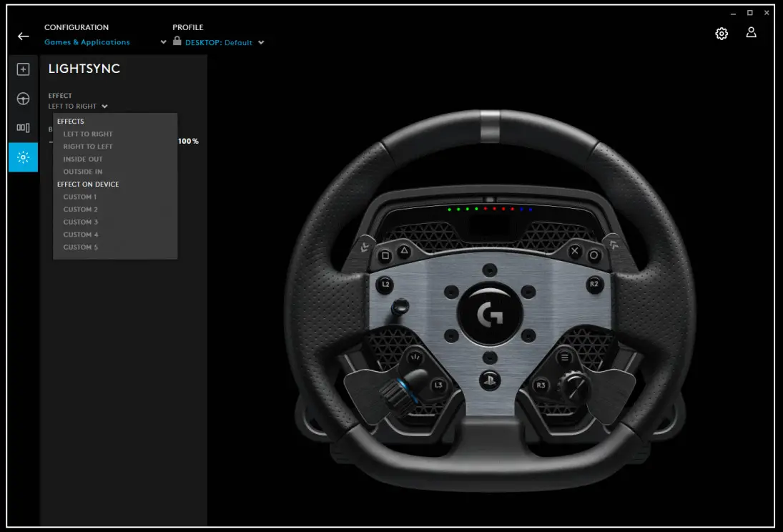The image size is (783, 532).
Task: Open the Profile dropdown
Action: coord(262,42)
